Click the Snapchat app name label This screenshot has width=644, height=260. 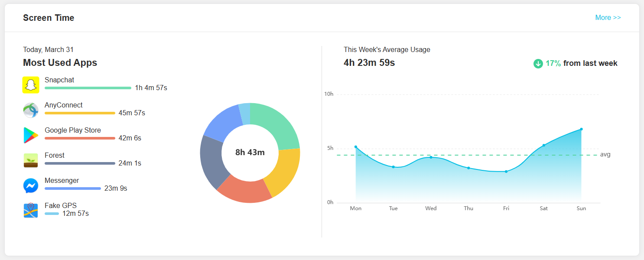(x=59, y=80)
